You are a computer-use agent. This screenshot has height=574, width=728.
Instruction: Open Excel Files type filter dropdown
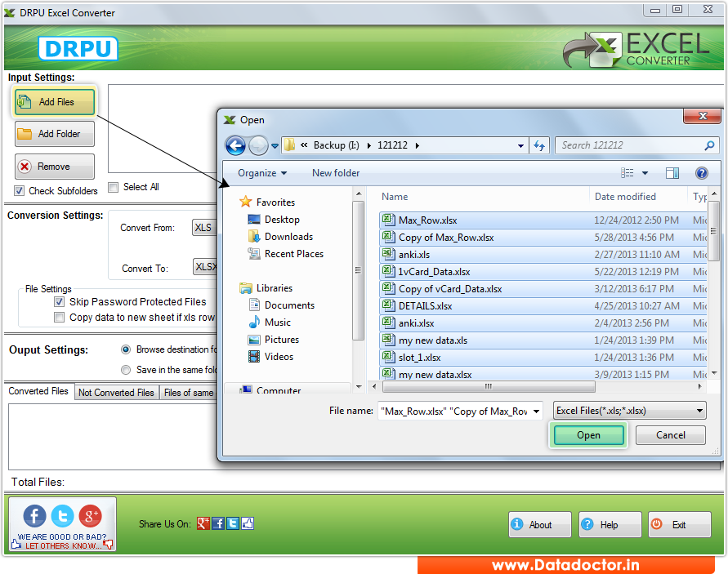630,411
